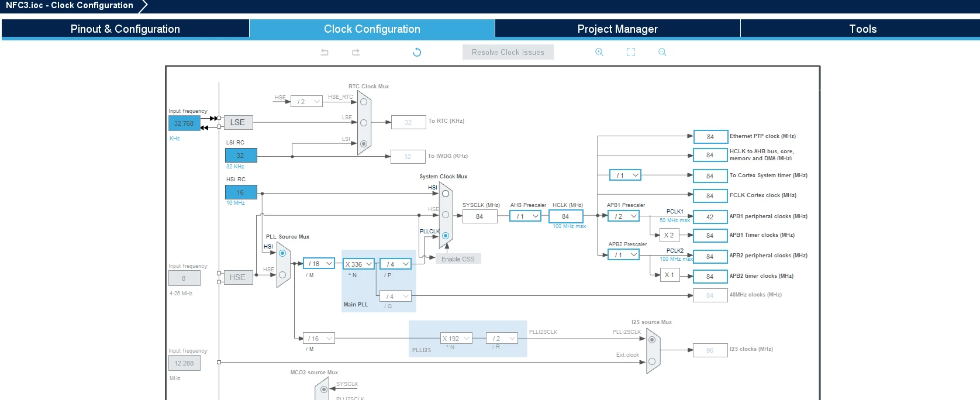This screenshot has height=400, width=980.
Task: Open the PLLI2S /R divider dropdown
Action: click(x=502, y=339)
